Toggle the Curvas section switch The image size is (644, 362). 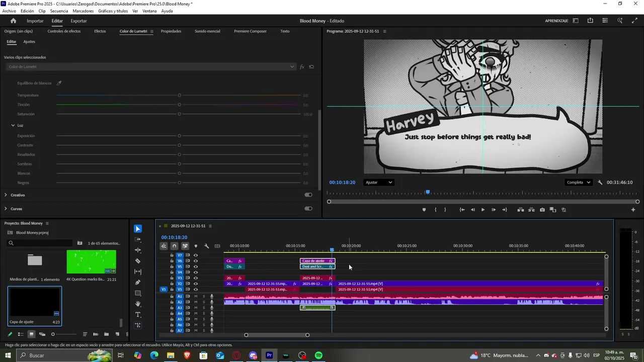click(308, 209)
